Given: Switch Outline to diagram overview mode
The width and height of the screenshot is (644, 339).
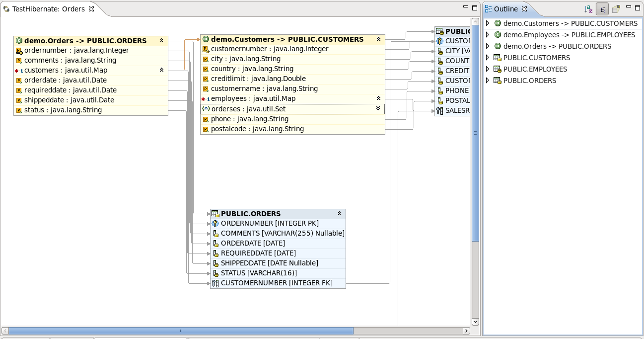Looking at the screenshot, I should click(616, 9).
